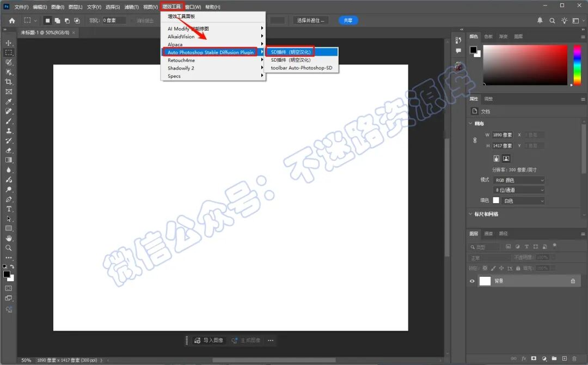Select the Clone Stamp tool
Screen dimensions: 588x365
click(x=9, y=131)
